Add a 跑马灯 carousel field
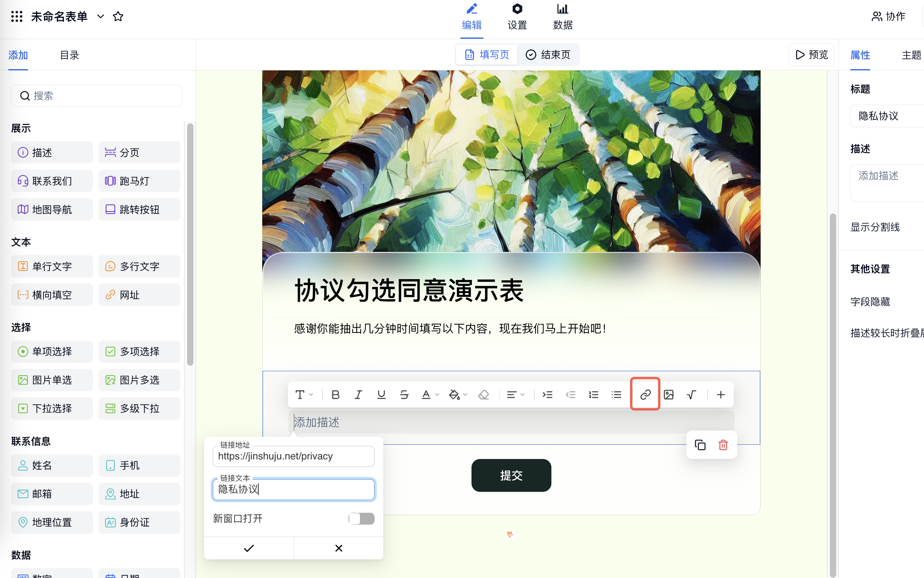 (x=139, y=181)
